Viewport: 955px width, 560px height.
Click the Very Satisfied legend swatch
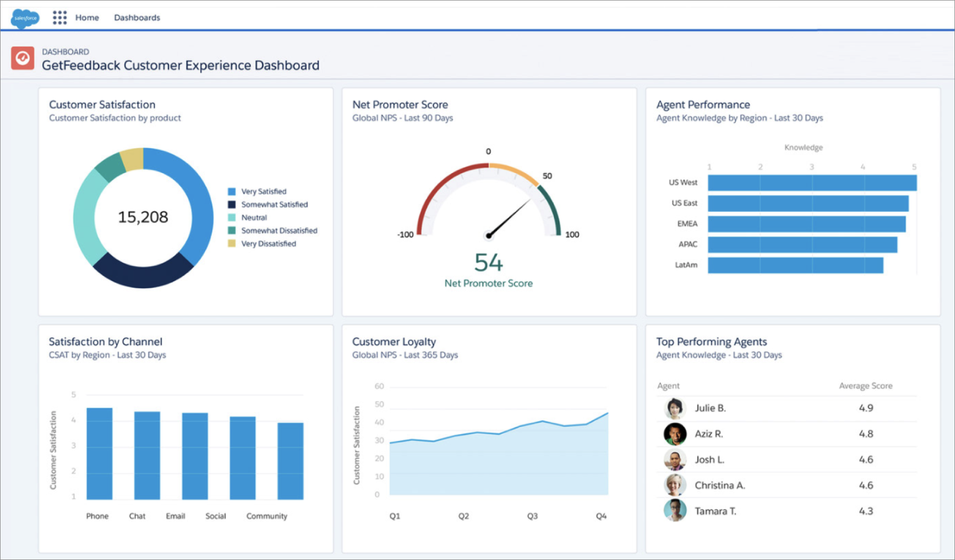[x=232, y=192]
